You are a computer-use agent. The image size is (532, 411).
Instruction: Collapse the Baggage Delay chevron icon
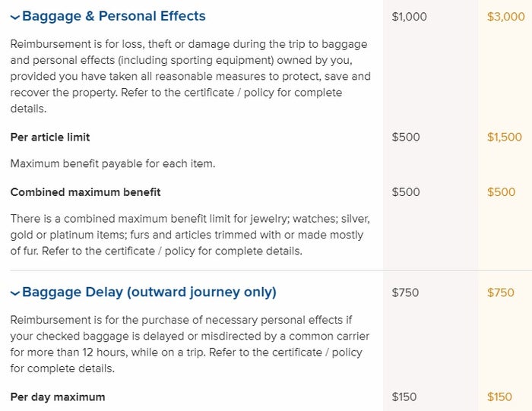(x=15, y=293)
